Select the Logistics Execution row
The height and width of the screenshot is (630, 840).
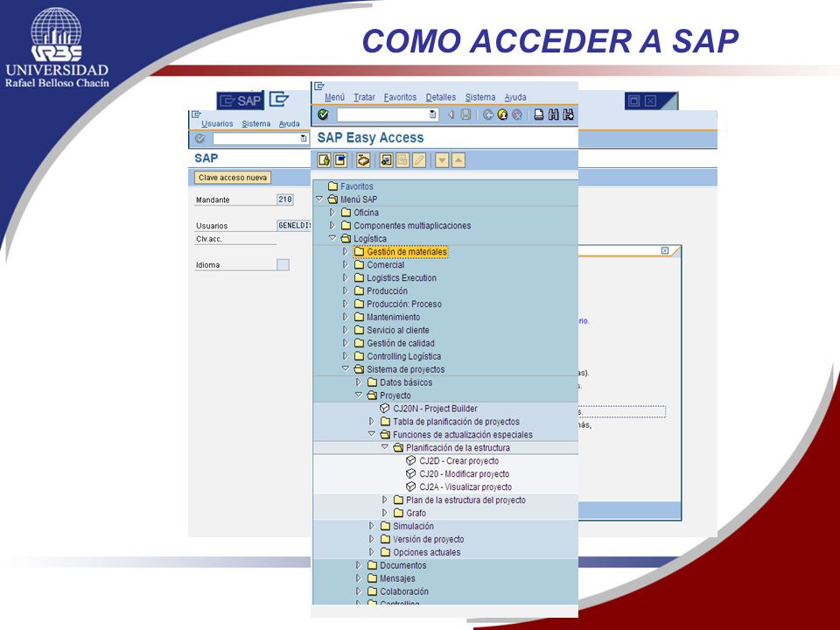point(402,277)
